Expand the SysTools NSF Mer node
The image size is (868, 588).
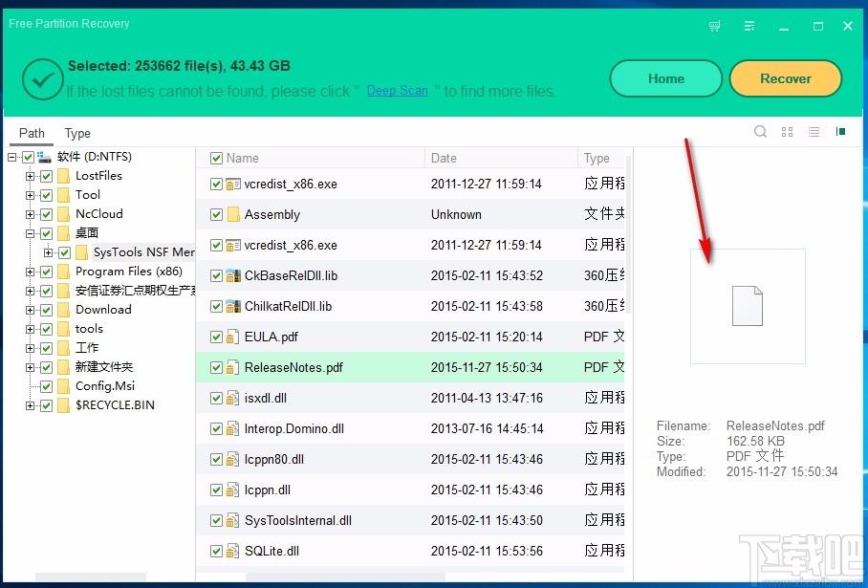(x=48, y=253)
